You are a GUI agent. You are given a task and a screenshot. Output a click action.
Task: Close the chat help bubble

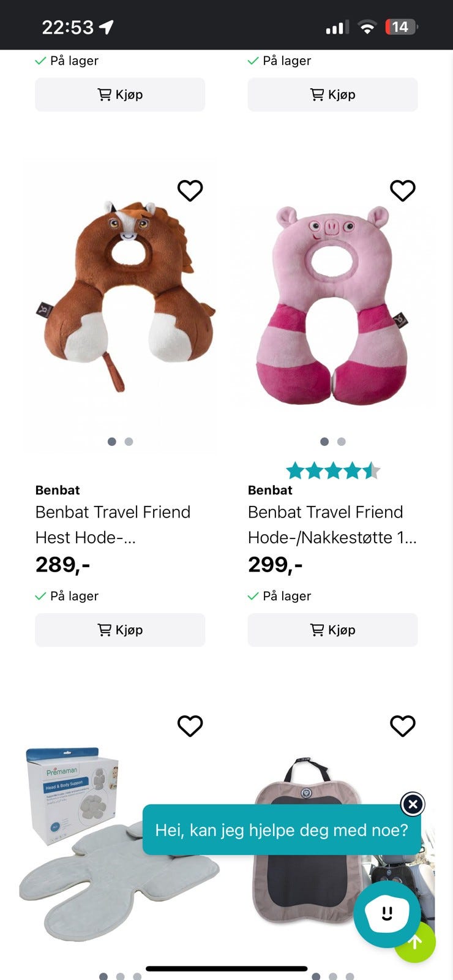pyautogui.click(x=413, y=804)
